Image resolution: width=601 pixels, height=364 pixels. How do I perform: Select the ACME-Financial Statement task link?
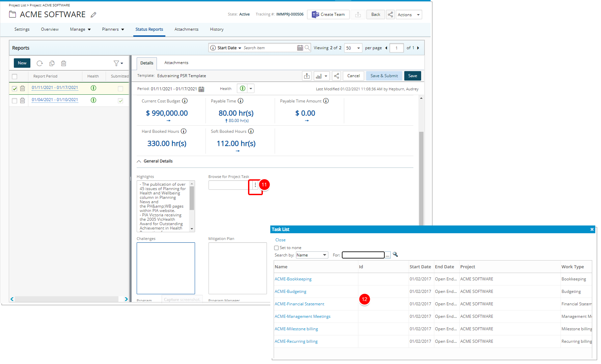click(299, 304)
